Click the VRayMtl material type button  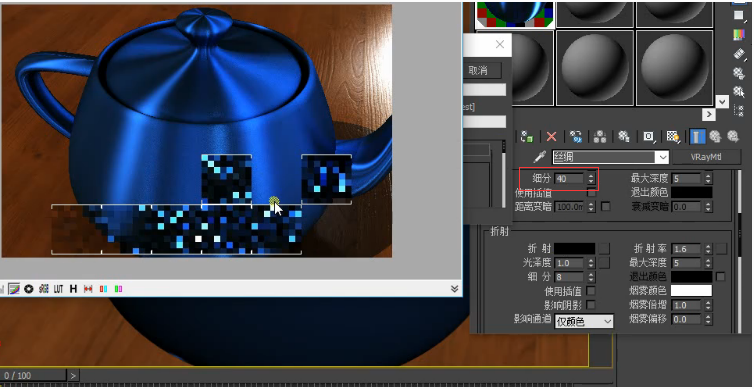(705, 157)
